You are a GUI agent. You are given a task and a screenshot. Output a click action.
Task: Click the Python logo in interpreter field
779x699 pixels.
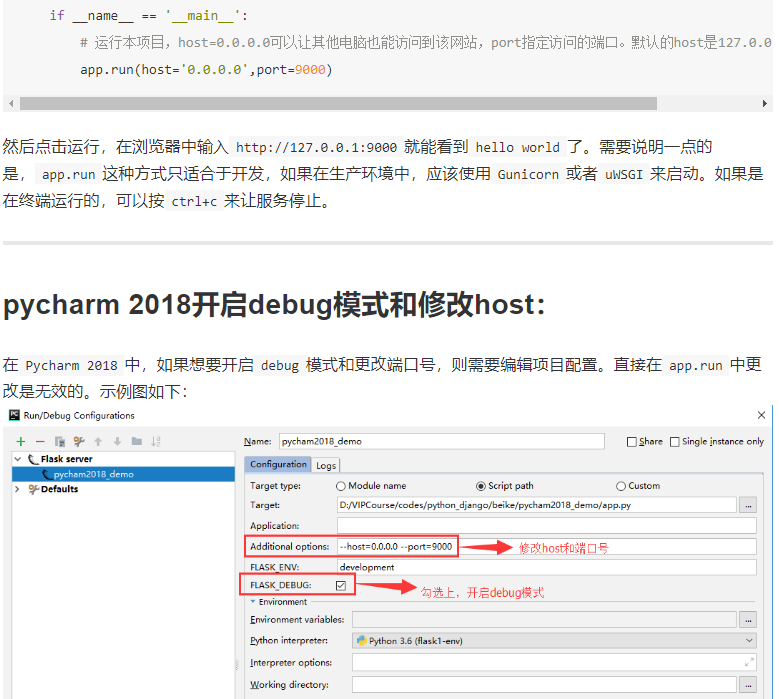(362, 641)
